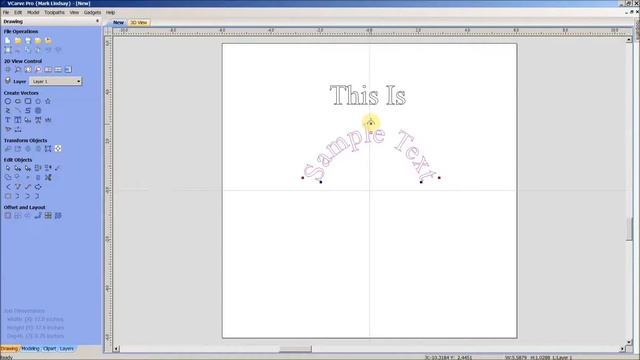The image size is (640, 360).
Task: Select the Draw Polyline tool
Action: point(8,111)
